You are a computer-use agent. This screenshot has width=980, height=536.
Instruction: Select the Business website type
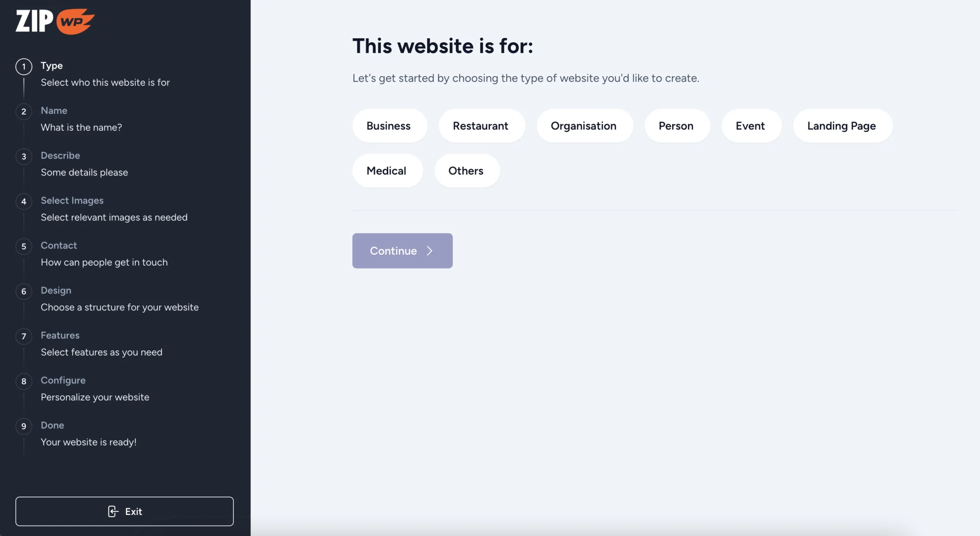pyautogui.click(x=389, y=125)
